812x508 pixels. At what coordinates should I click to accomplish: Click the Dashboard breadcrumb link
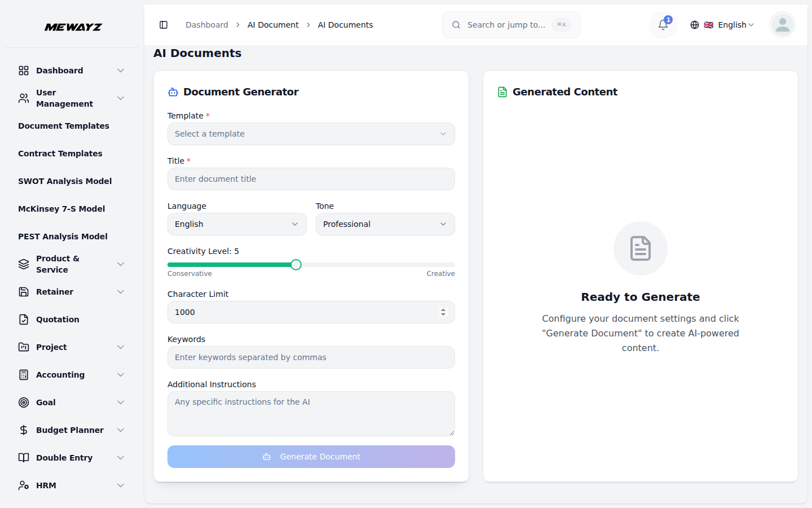(206, 24)
